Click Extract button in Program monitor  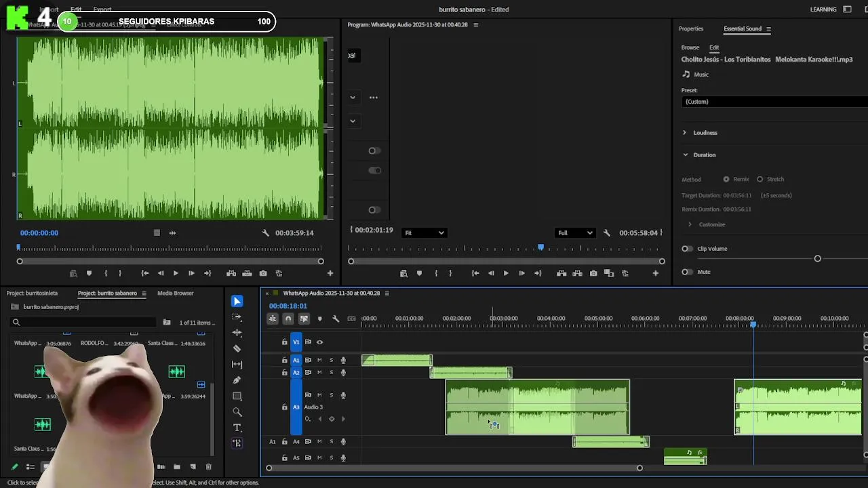click(x=578, y=273)
